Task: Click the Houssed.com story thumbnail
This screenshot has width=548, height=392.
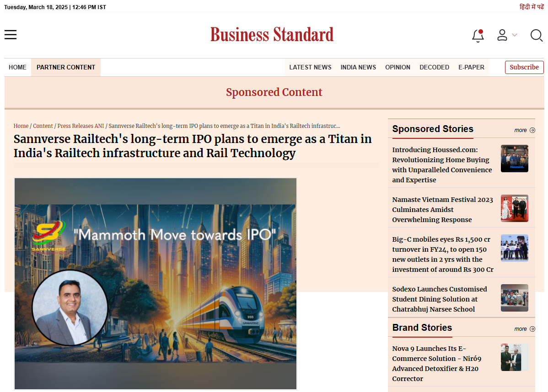Action: coord(515,159)
